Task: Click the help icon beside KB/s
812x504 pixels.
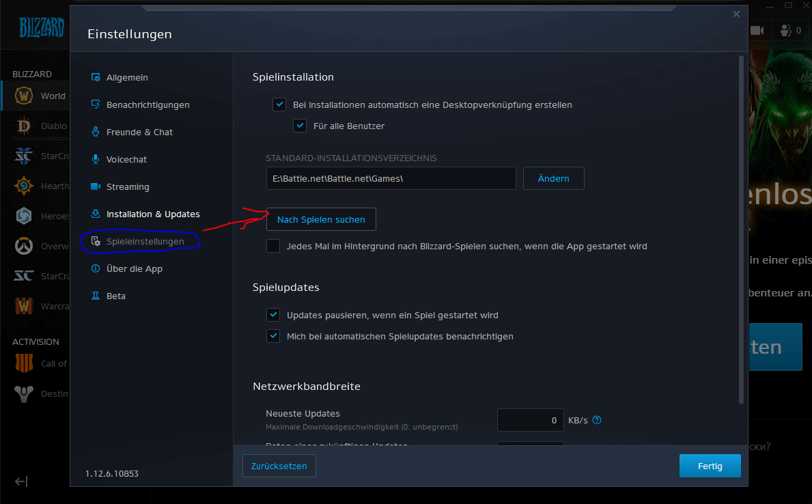Action: coord(597,420)
